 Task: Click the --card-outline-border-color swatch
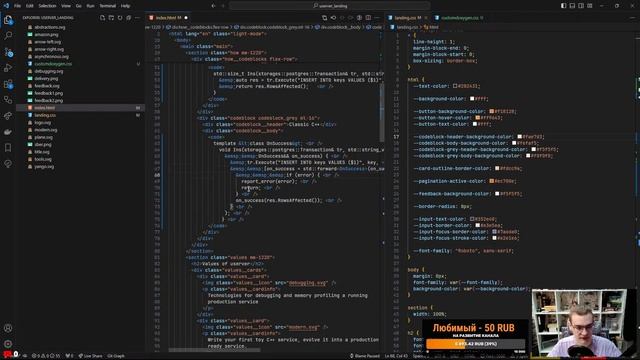(497, 169)
